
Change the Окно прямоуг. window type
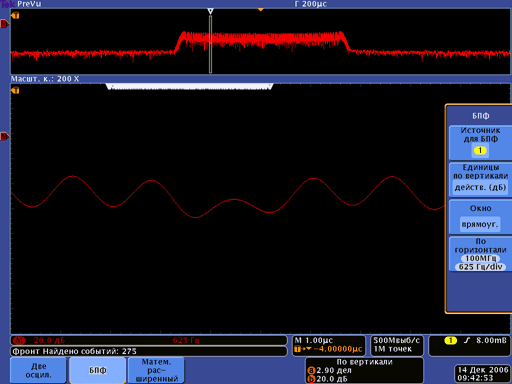[x=480, y=217]
